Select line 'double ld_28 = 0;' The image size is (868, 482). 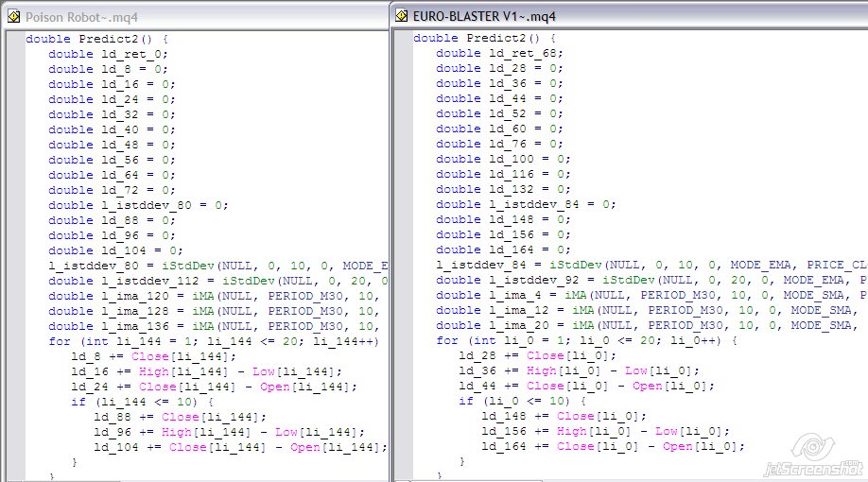(499, 68)
